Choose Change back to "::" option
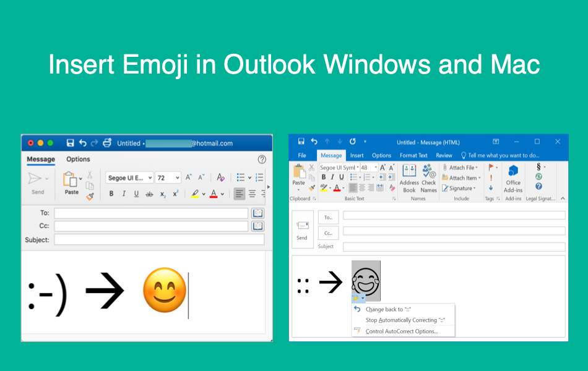588x371 pixels. click(388, 309)
